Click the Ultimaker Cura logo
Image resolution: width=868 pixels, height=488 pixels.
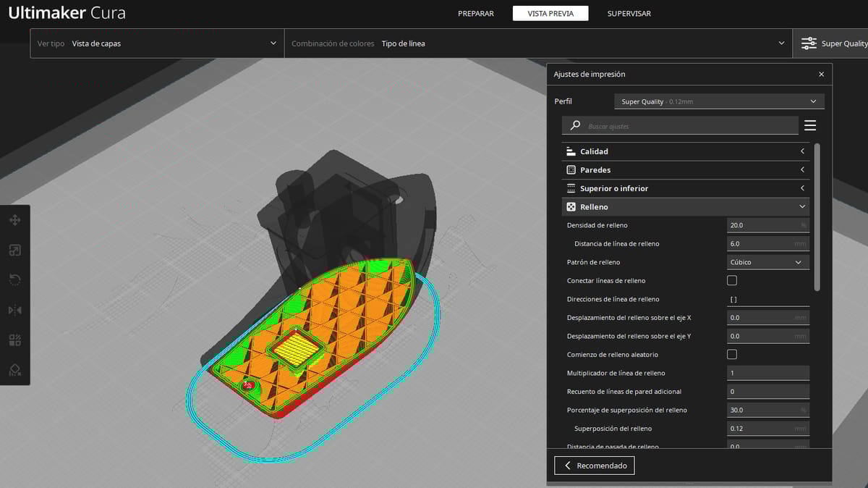click(67, 13)
